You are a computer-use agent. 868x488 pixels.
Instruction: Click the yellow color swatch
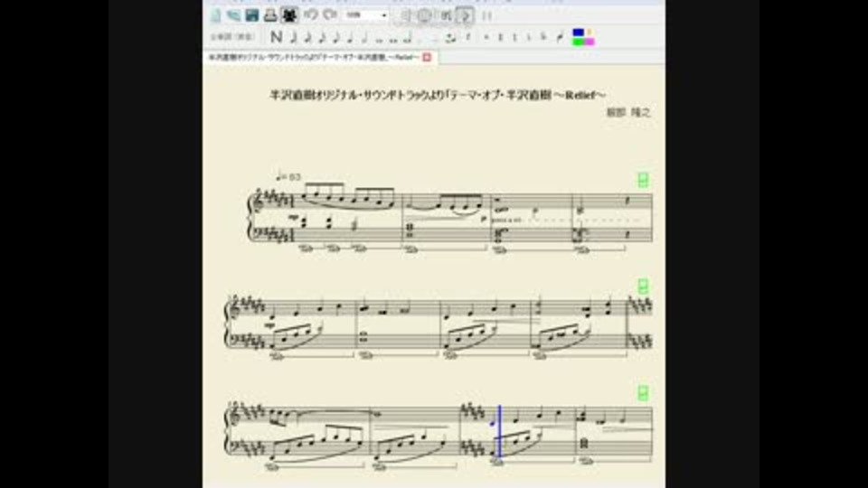590,33
